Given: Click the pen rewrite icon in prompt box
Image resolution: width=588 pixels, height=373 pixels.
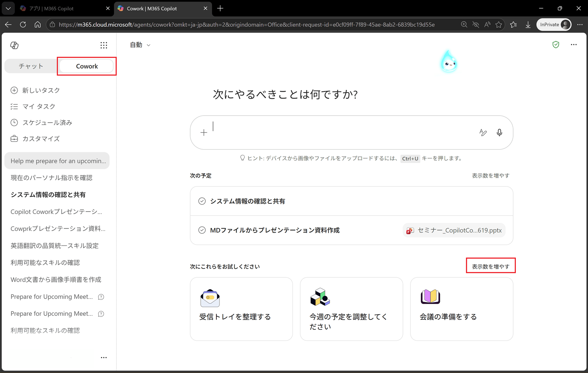Looking at the screenshot, I should (483, 133).
